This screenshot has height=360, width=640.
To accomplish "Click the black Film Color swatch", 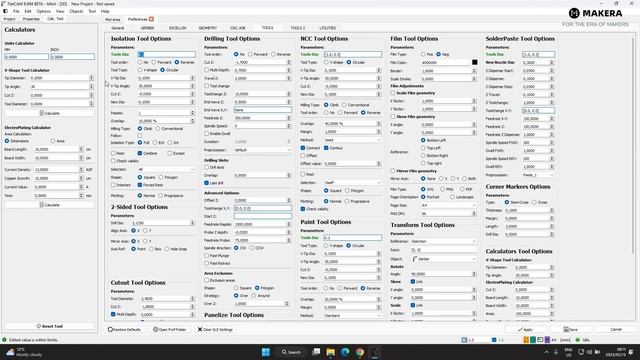I will click(x=474, y=62).
